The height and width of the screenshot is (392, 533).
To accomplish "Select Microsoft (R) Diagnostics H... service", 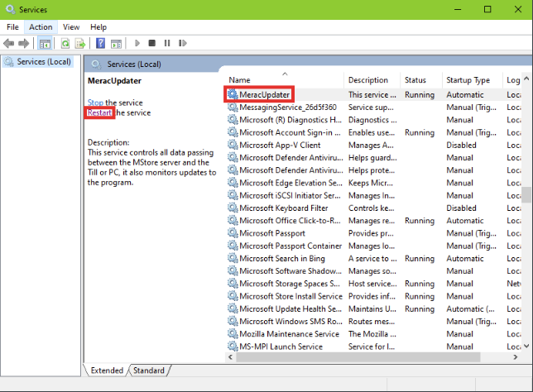I will coord(373,120).
